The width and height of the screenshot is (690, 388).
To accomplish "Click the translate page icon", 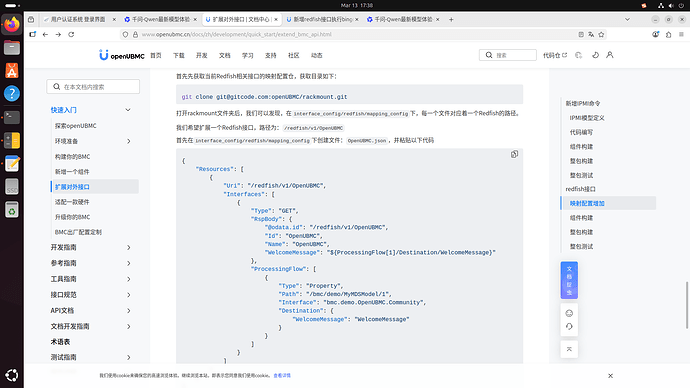I will (x=591, y=34).
